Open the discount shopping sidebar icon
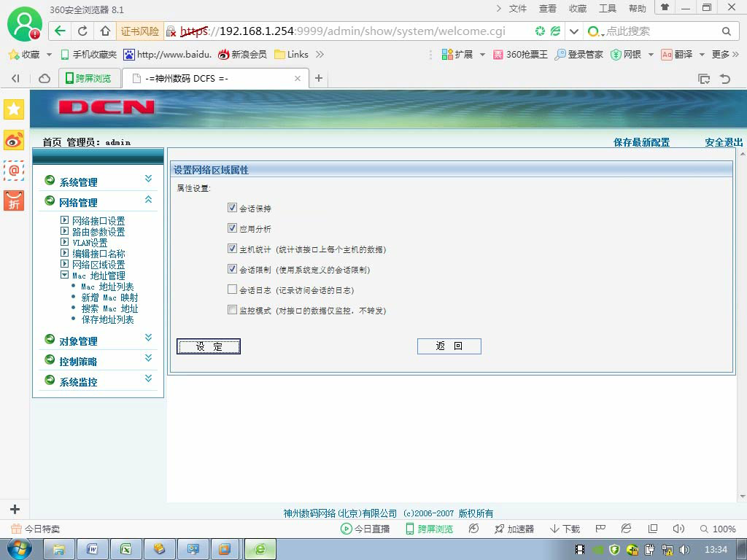Image resolution: width=747 pixels, height=560 pixels. coord(14,201)
